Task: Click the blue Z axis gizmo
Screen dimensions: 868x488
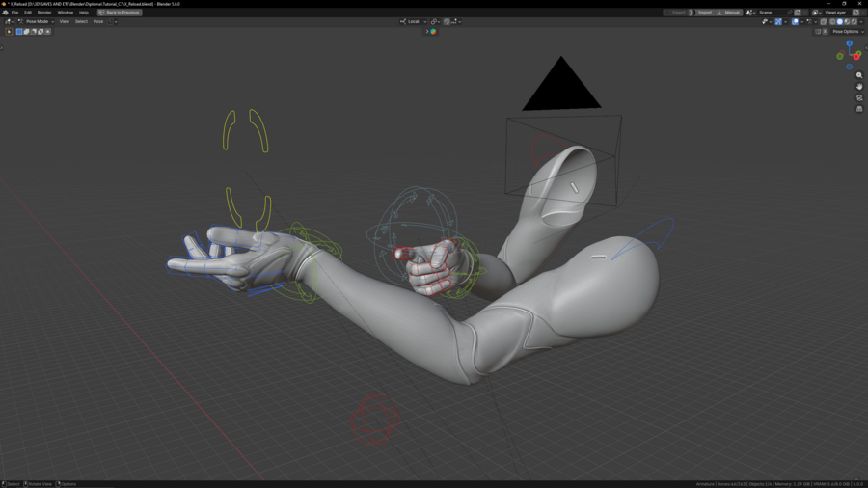Action: tap(849, 43)
